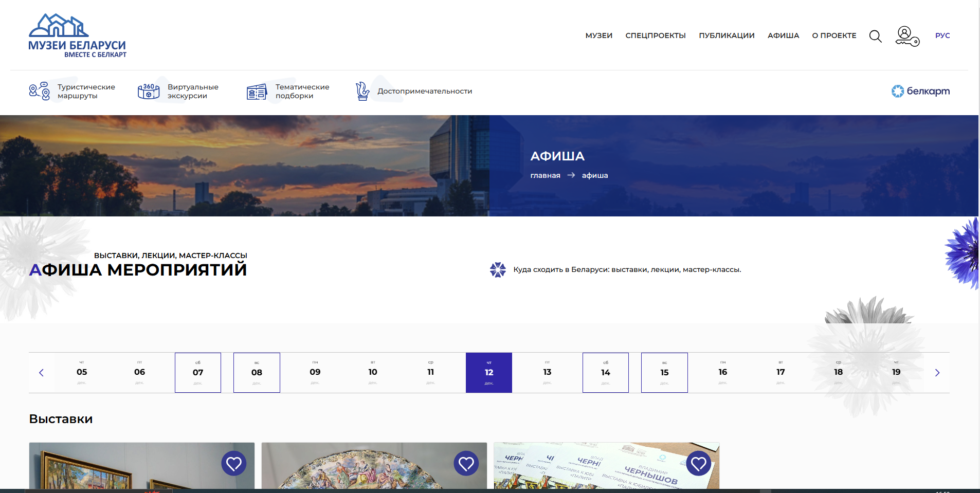Click the Музеи Беларуси house logo
Image resolution: width=980 pixels, height=493 pixels.
[x=77, y=35]
